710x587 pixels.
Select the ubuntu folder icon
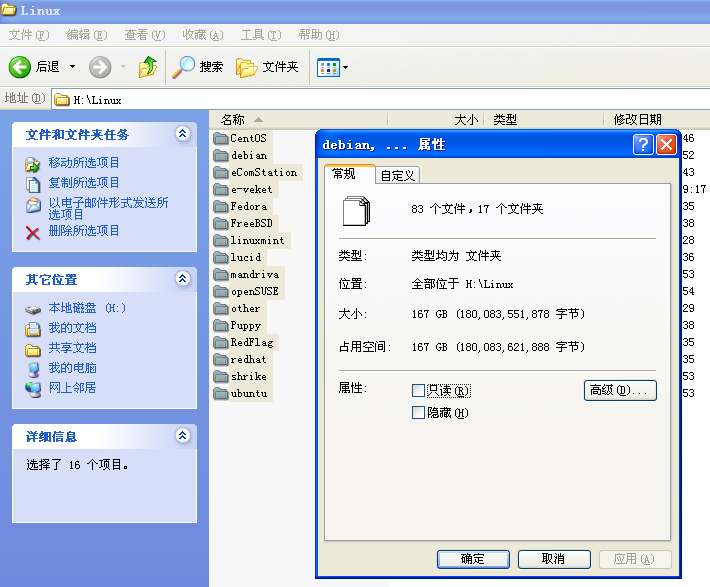coord(221,393)
